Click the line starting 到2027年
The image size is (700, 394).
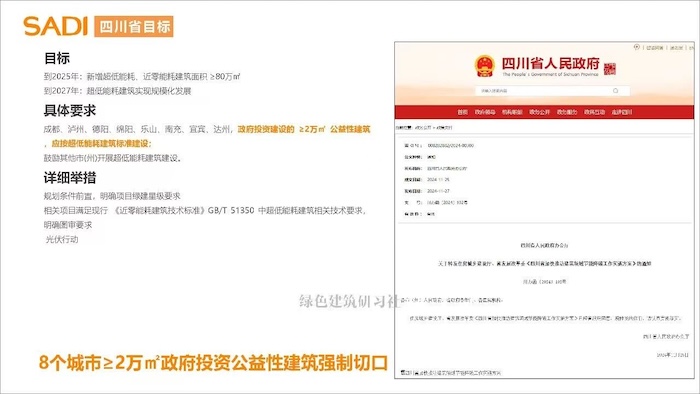[x=117, y=91]
